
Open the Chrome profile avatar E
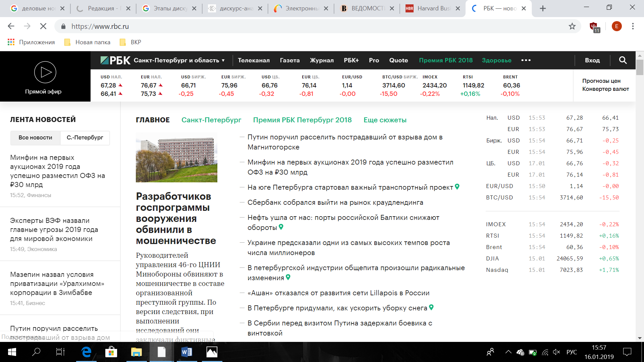(x=616, y=26)
